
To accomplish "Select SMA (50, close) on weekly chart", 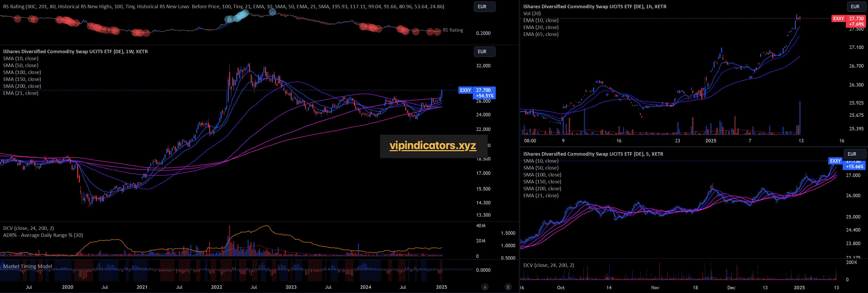I will point(21,65).
